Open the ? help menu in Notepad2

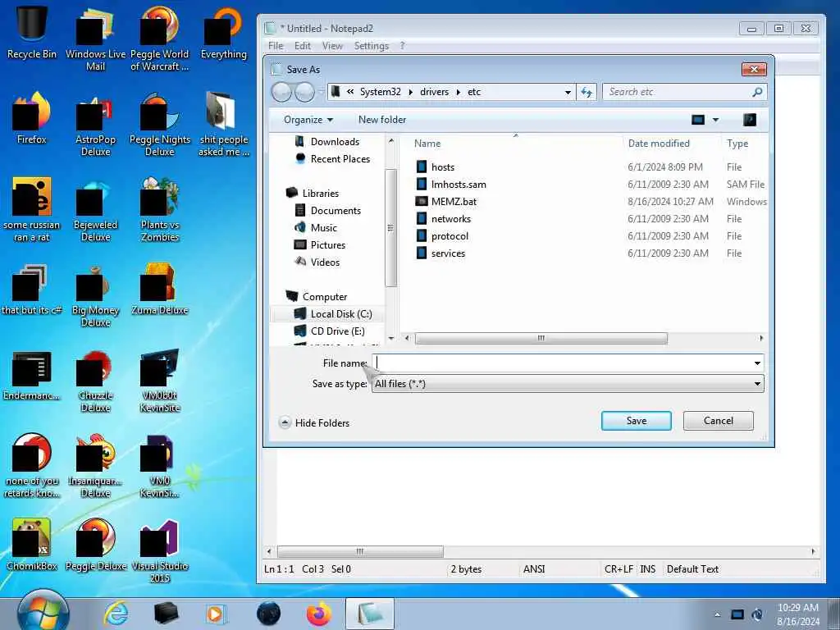click(402, 46)
